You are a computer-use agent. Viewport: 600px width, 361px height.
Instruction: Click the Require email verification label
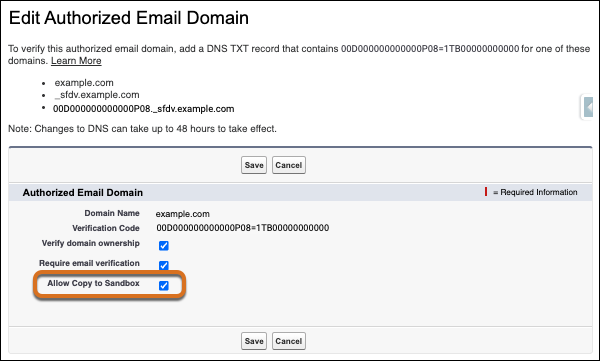tap(89, 263)
